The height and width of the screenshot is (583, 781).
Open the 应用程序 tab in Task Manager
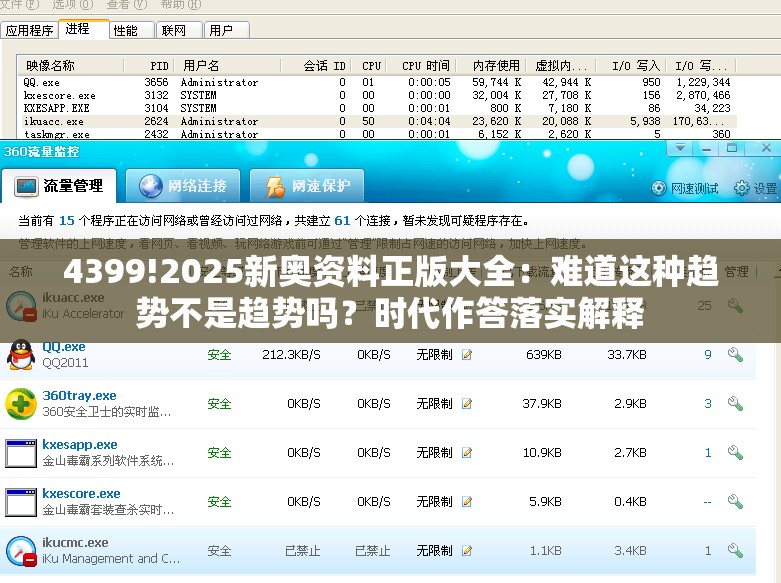[29, 30]
